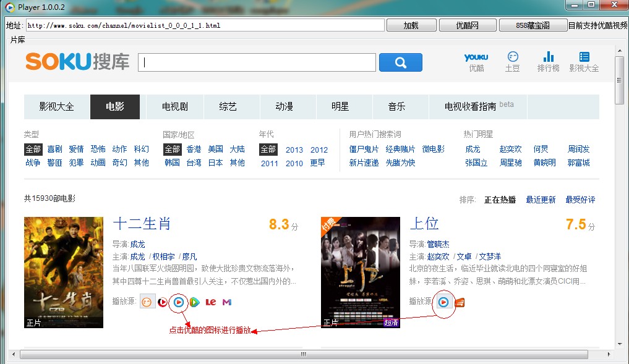Filter by region 韩国

click(172, 163)
